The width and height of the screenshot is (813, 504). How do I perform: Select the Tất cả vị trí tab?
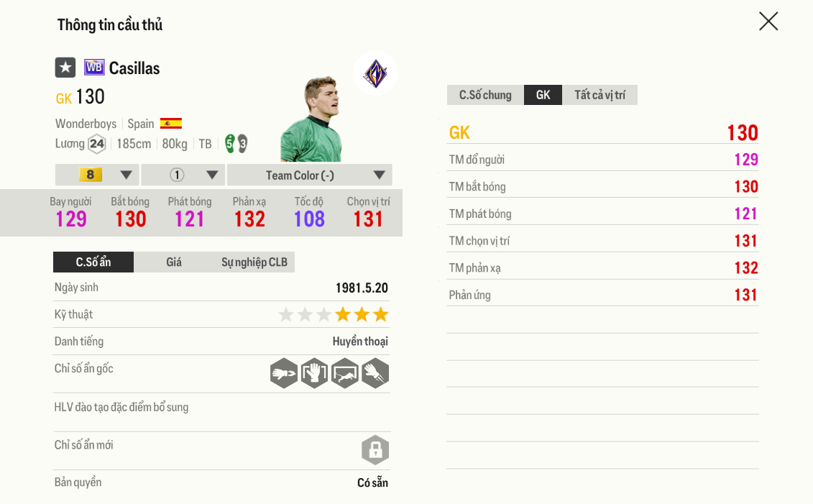click(600, 94)
